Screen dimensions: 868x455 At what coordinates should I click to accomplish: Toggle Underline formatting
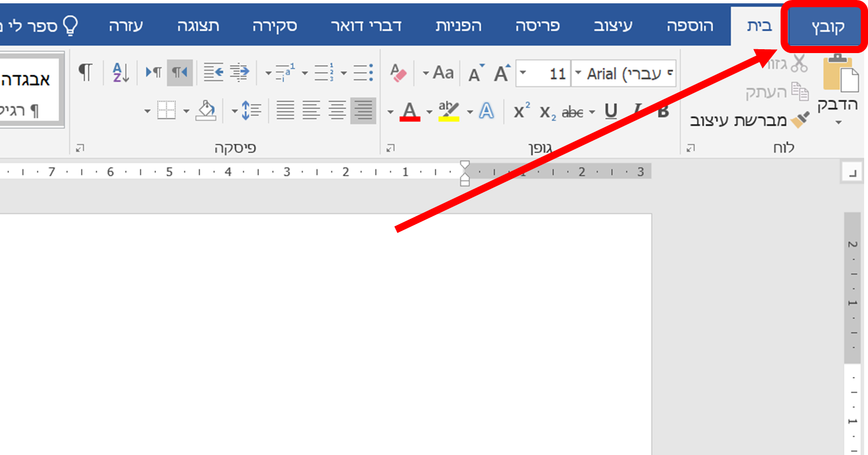pos(611,111)
